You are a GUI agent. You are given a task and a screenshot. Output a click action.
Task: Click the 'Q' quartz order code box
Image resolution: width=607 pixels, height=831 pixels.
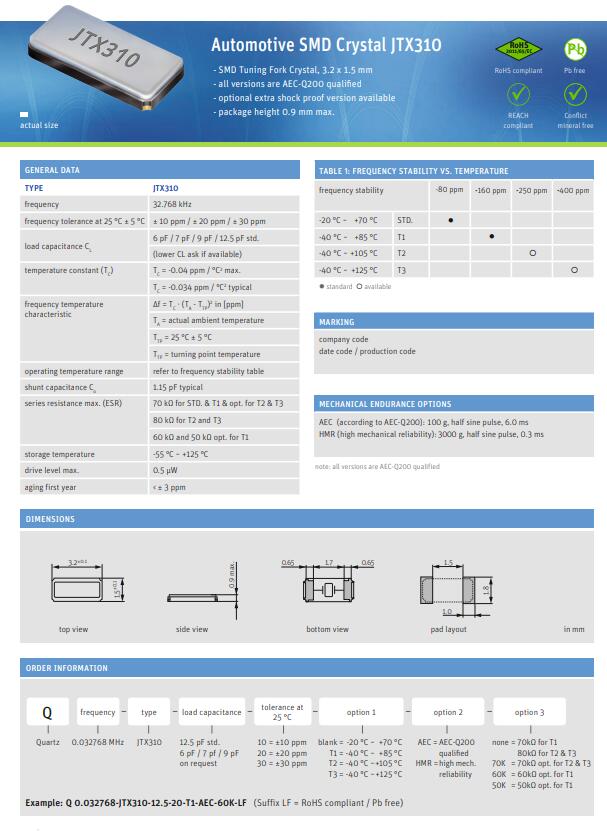click(46, 713)
